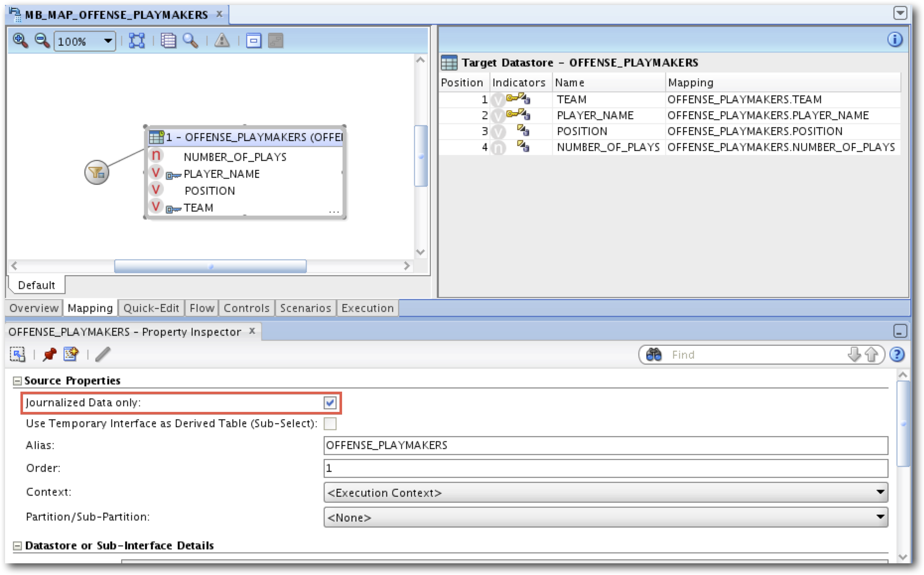Click the search magnifier toolbar icon

tap(190, 40)
